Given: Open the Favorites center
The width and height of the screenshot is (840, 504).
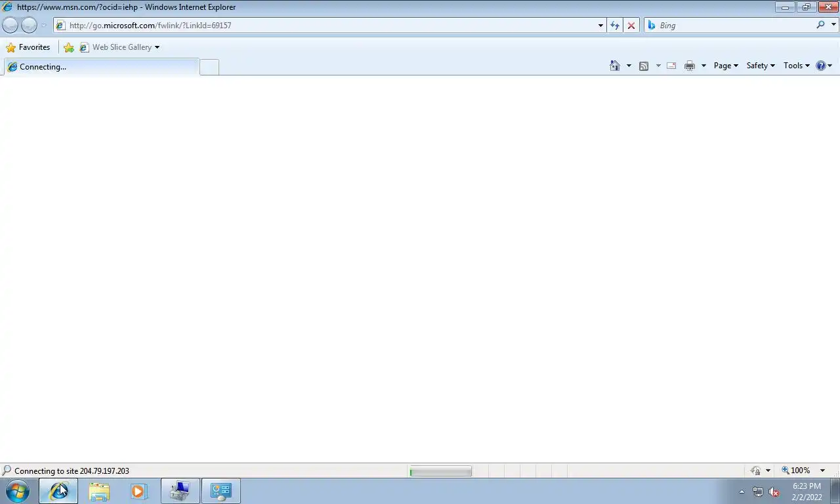Looking at the screenshot, I should 28,47.
